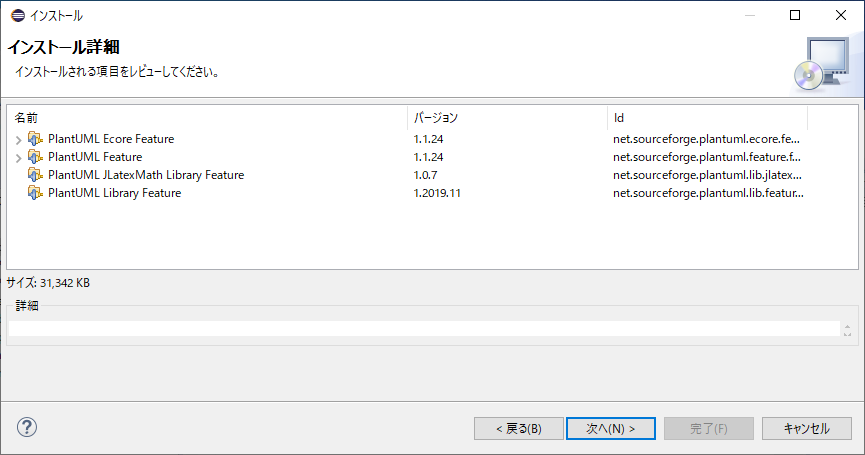Image resolution: width=865 pixels, height=455 pixels.
Task: Expand the PlantUML Feature tree node
Action: pyautogui.click(x=18, y=157)
